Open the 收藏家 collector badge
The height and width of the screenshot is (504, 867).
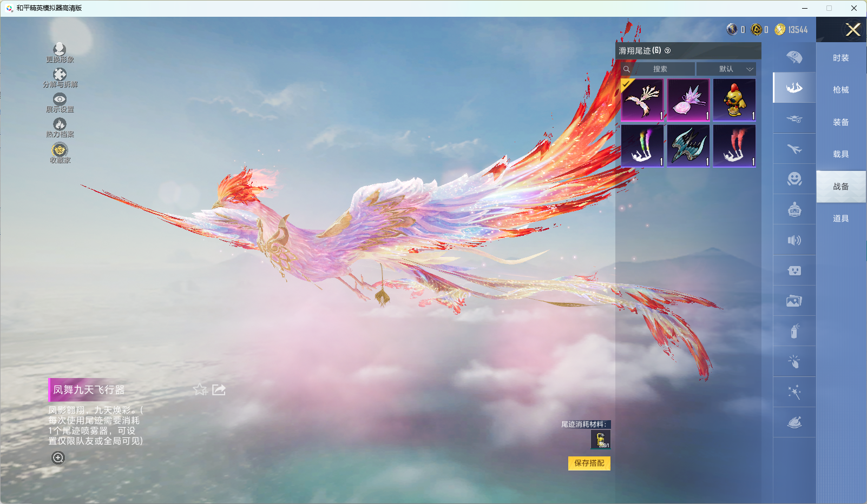coord(60,153)
